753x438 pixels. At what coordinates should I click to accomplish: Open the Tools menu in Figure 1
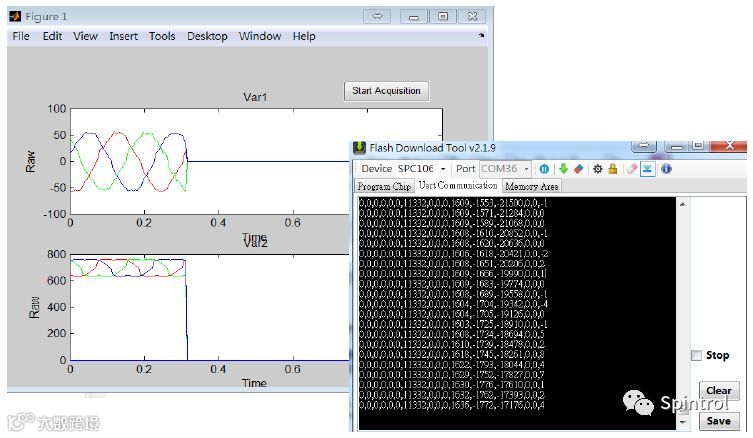(x=162, y=36)
